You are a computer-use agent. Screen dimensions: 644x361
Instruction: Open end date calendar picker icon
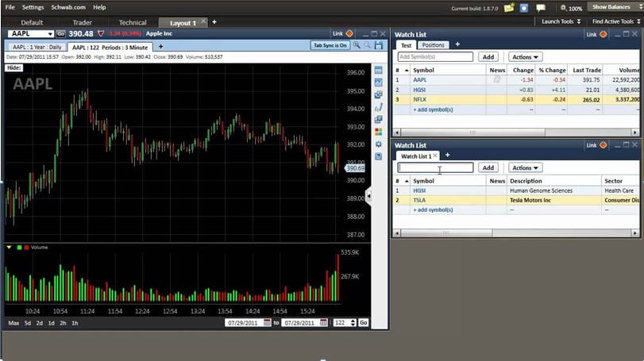point(322,323)
